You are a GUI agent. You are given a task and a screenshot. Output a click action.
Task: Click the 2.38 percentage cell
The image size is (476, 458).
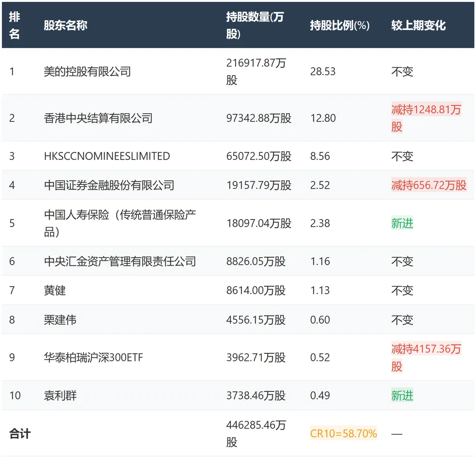coord(320,223)
